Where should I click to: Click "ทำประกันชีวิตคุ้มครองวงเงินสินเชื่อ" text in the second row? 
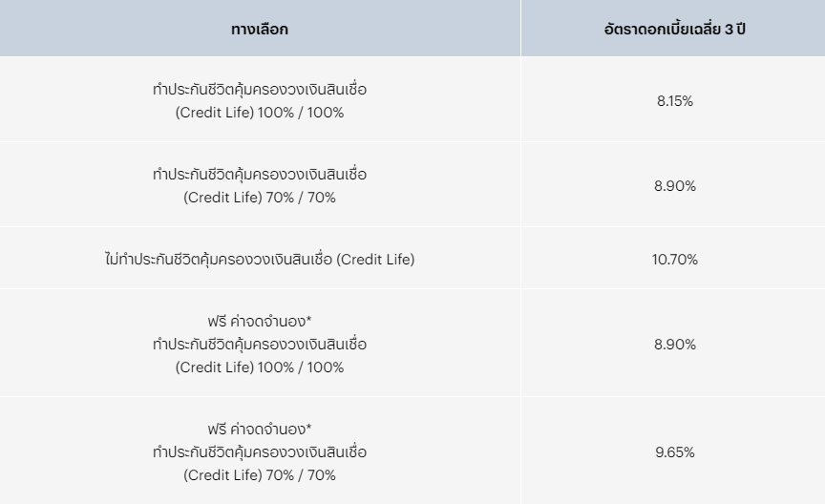pyautogui.click(x=260, y=175)
